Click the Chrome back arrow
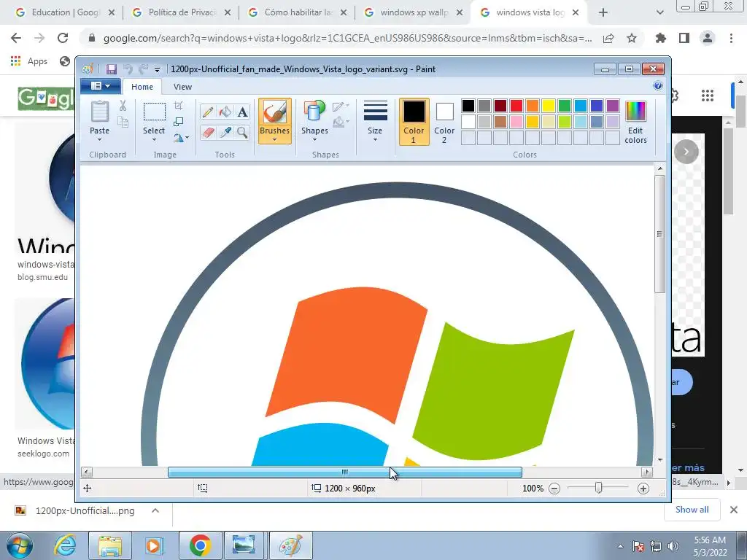The height and width of the screenshot is (560, 747). [x=16, y=38]
